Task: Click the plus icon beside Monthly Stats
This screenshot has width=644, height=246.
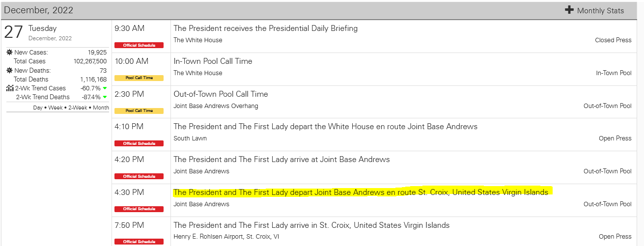Action: pyautogui.click(x=569, y=10)
